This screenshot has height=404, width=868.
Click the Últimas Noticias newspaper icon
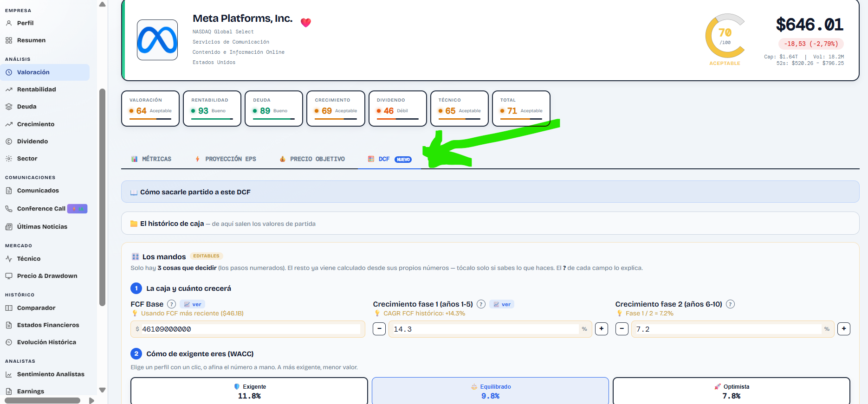(x=9, y=227)
